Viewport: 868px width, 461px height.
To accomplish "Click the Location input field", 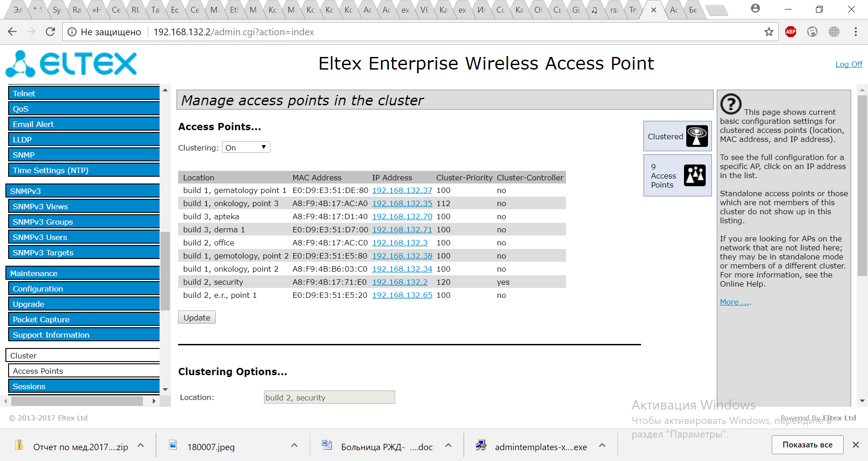I will (329, 397).
